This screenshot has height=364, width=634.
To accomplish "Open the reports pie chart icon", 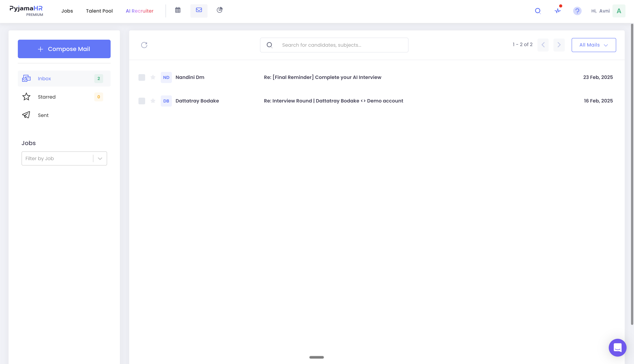I will click(220, 10).
